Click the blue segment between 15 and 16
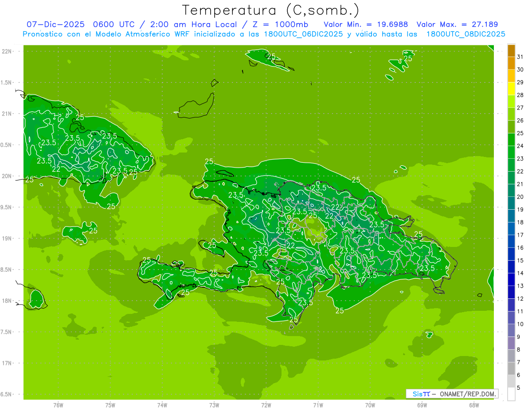532x411 pixels. click(511, 254)
